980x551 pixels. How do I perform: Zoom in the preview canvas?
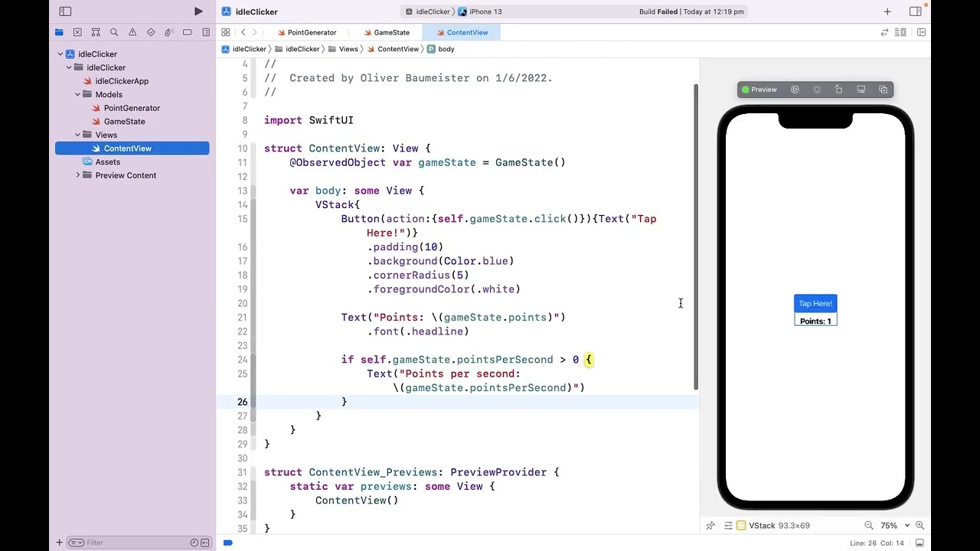tap(920, 526)
